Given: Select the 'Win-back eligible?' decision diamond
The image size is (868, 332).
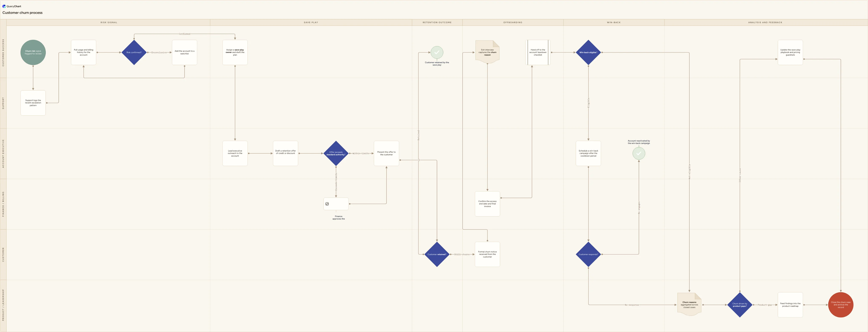Looking at the screenshot, I should (588, 52).
